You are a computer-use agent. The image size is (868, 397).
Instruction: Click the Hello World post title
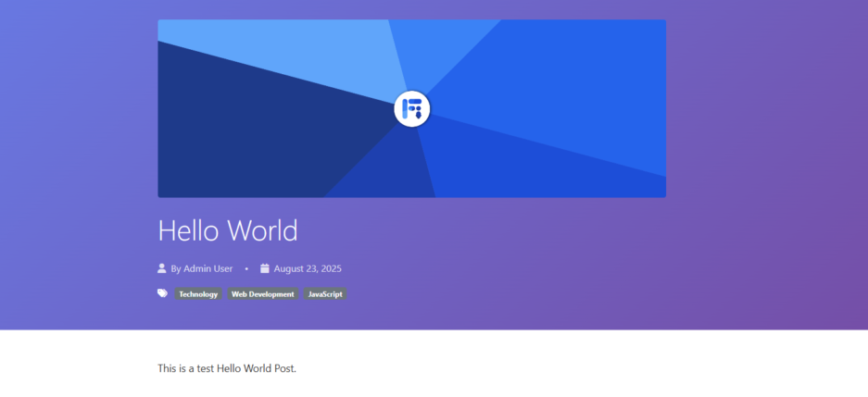click(x=227, y=230)
